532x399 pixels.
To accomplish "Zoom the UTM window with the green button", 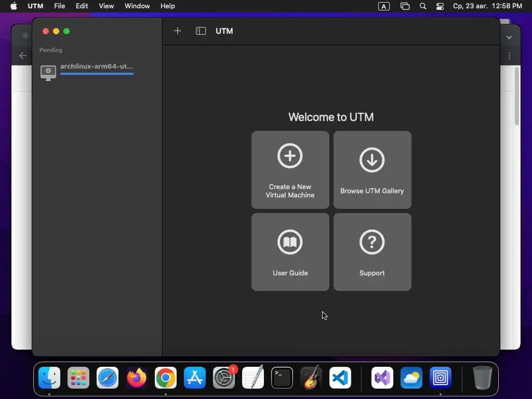I will coord(66,31).
